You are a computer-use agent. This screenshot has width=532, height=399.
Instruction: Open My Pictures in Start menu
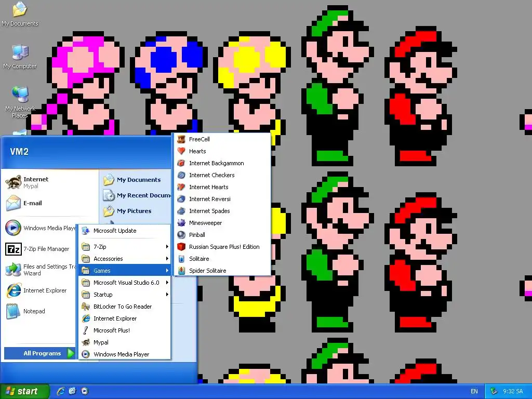coord(136,211)
